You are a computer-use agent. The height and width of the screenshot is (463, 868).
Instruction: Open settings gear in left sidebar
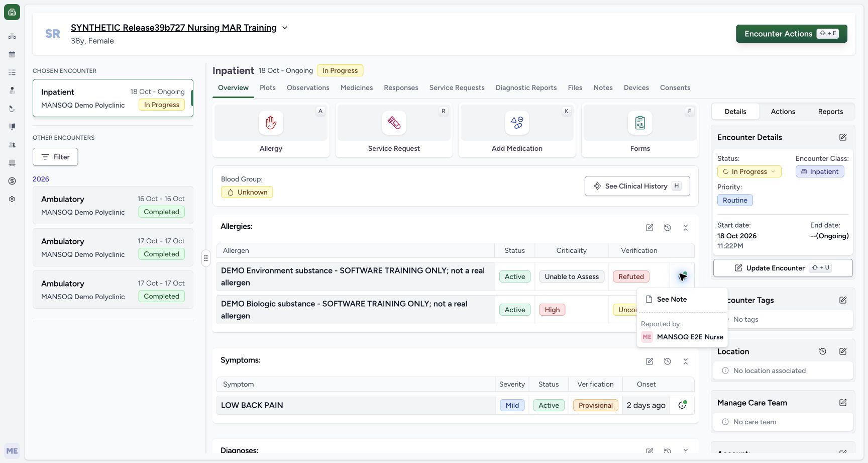click(x=12, y=199)
